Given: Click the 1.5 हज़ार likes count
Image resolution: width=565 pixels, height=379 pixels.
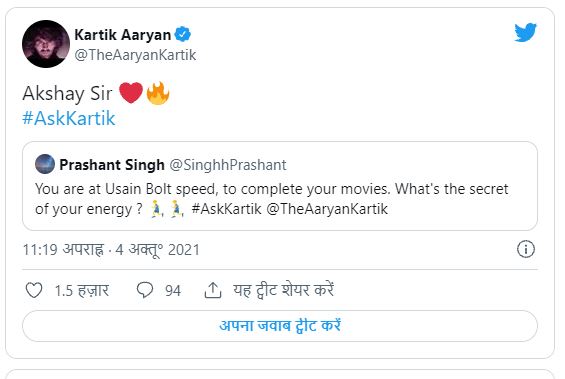Looking at the screenshot, I should coord(81,290).
